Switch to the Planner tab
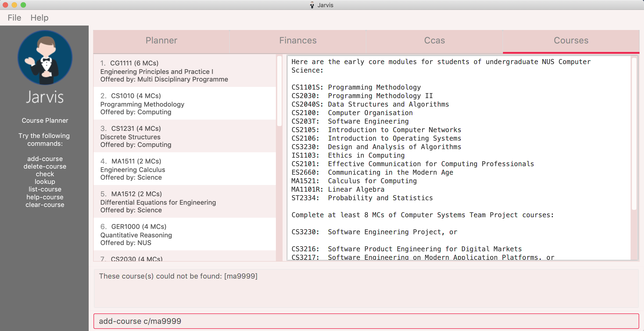The height and width of the screenshot is (331, 644). pyautogui.click(x=161, y=41)
